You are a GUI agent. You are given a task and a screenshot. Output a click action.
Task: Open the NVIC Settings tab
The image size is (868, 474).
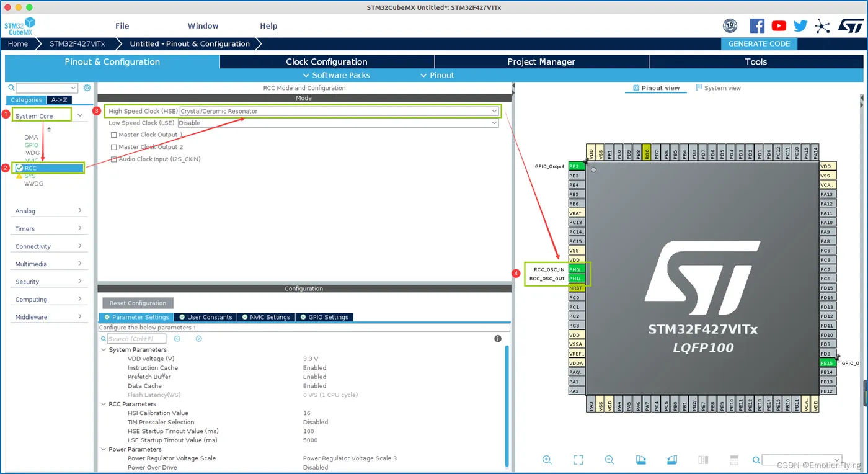coord(265,317)
